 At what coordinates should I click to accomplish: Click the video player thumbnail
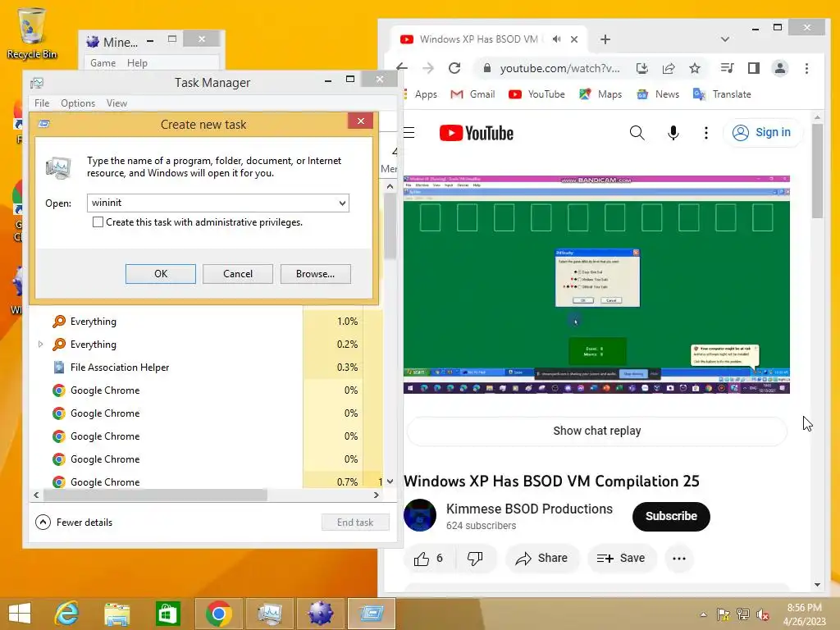pos(596,285)
